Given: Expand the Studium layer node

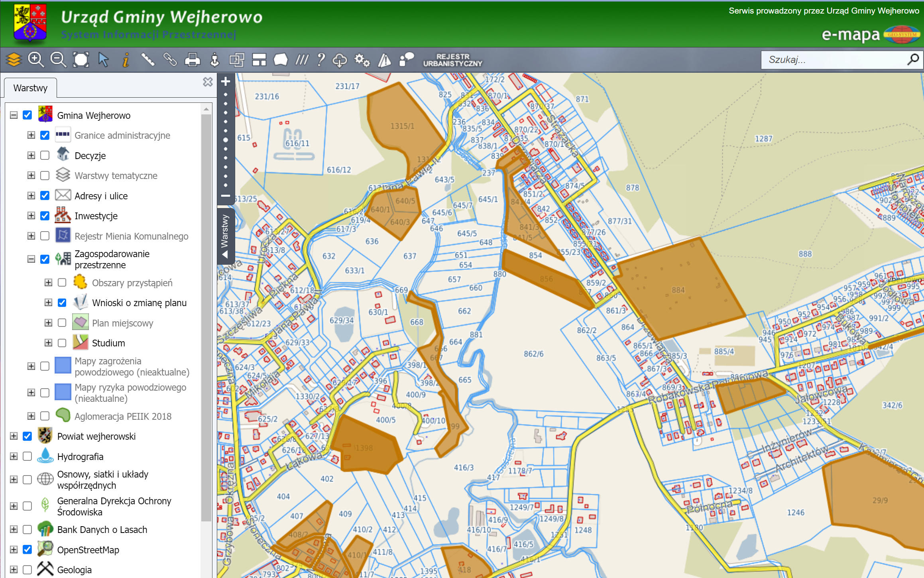Looking at the screenshot, I should point(48,343).
